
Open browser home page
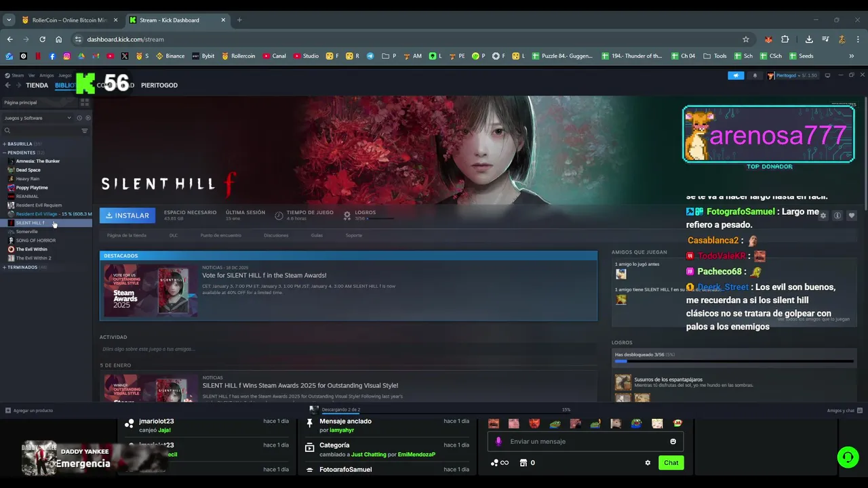[x=59, y=39]
